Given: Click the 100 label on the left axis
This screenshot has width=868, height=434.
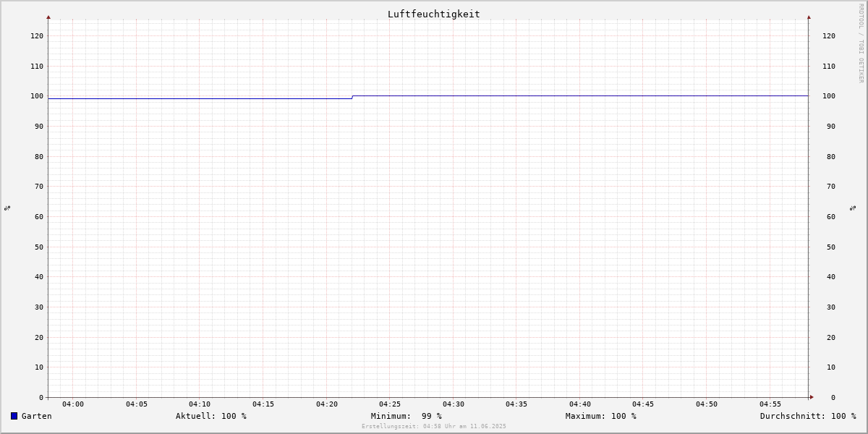Looking at the screenshot, I should [37, 96].
